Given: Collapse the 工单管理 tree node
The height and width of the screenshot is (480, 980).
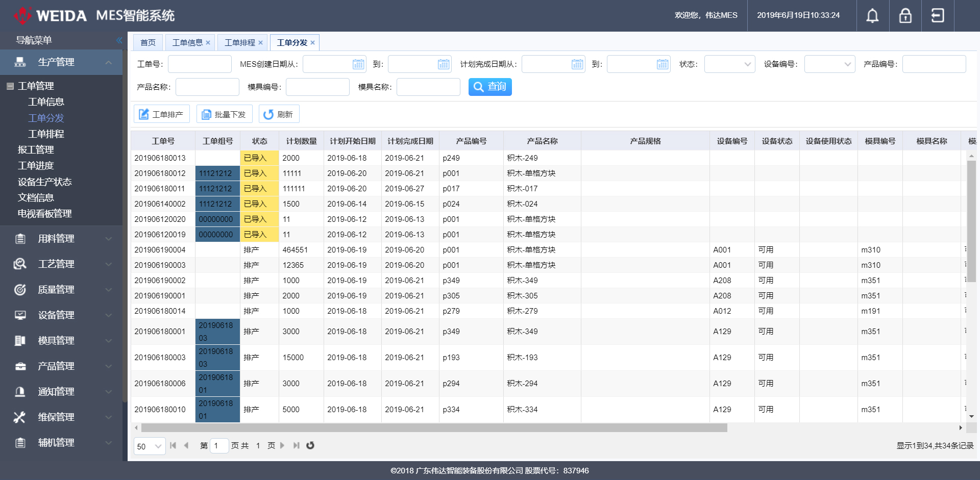Looking at the screenshot, I should [10, 86].
